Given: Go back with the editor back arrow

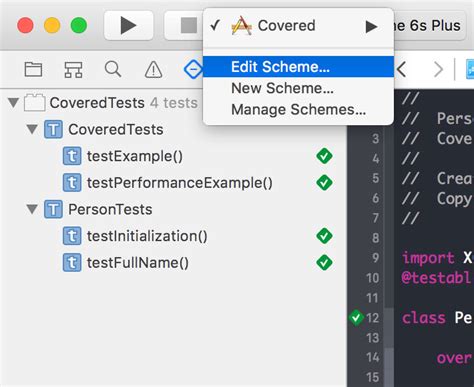Looking at the screenshot, I should 402,70.
